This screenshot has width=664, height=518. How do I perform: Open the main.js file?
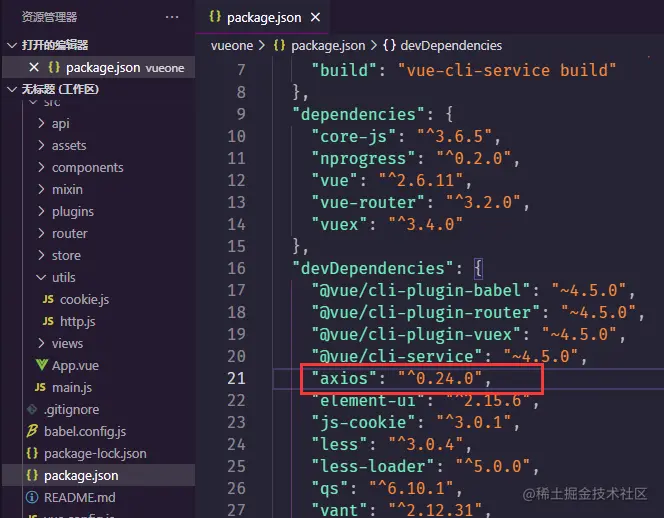click(72, 388)
